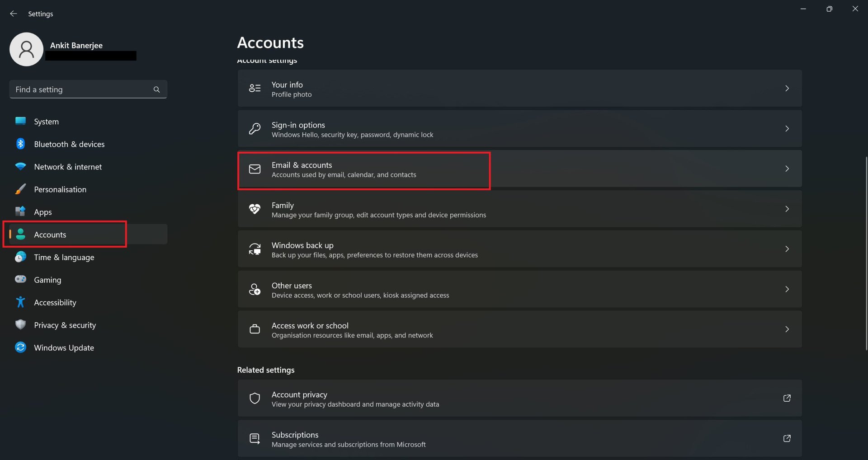This screenshot has height=460, width=868.
Task: Click the back arrow in Settings header
Action: click(x=14, y=14)
